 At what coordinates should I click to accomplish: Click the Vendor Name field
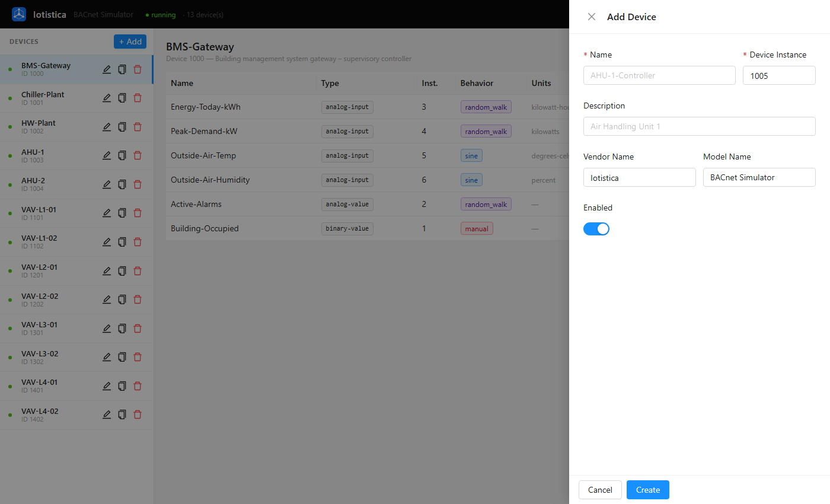(640, 177)
